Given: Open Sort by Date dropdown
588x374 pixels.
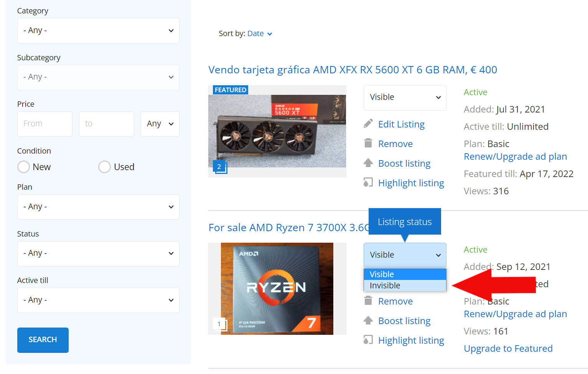Looking at the screenshot, I should (x=260, y=34).
